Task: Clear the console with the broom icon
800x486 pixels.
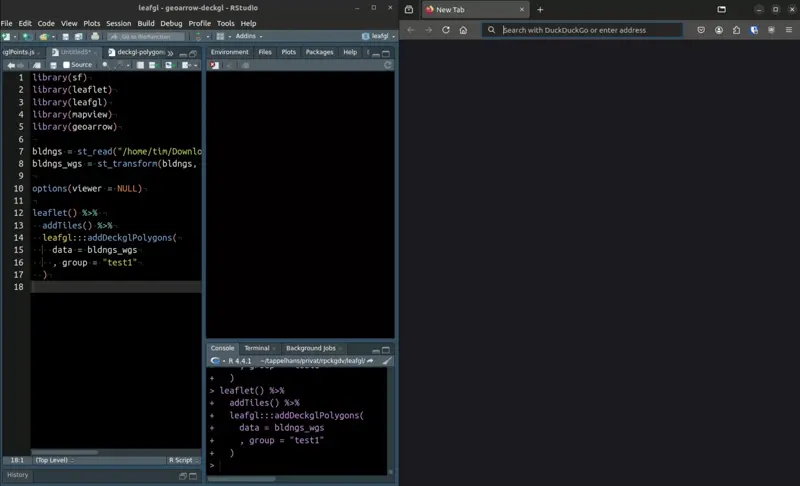Action: 388,361
